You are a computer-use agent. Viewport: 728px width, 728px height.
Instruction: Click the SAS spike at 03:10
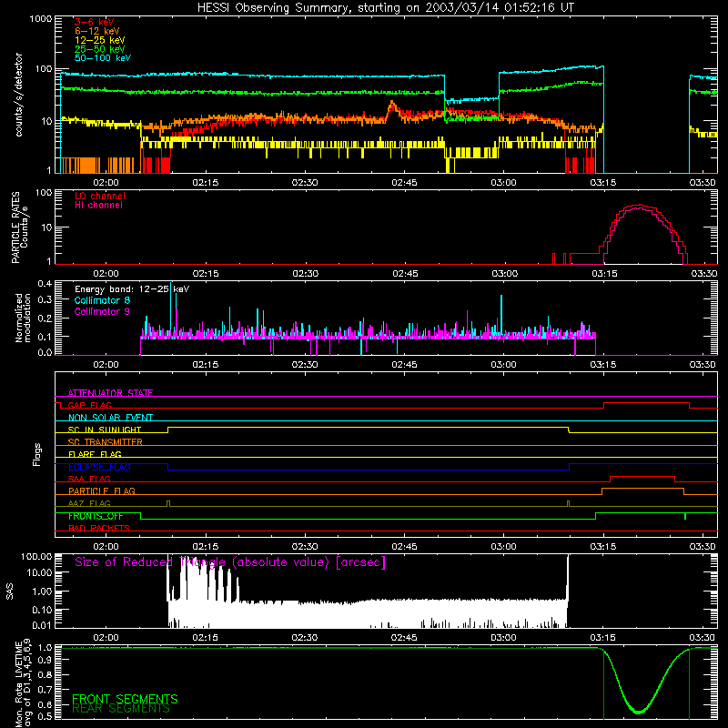[x=567, y=578]
